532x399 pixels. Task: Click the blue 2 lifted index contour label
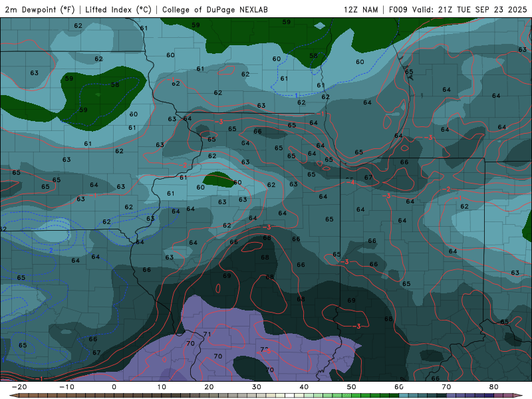51,251
